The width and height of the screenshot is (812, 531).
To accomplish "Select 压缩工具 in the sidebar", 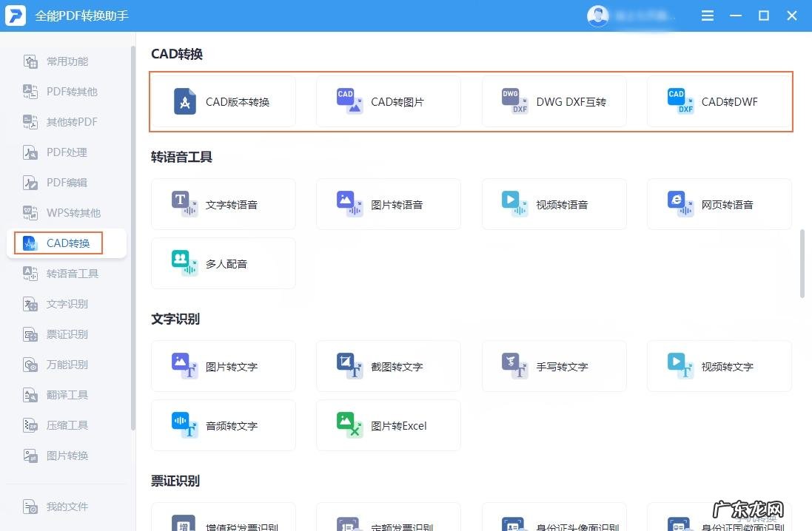I will coord(67,425).
